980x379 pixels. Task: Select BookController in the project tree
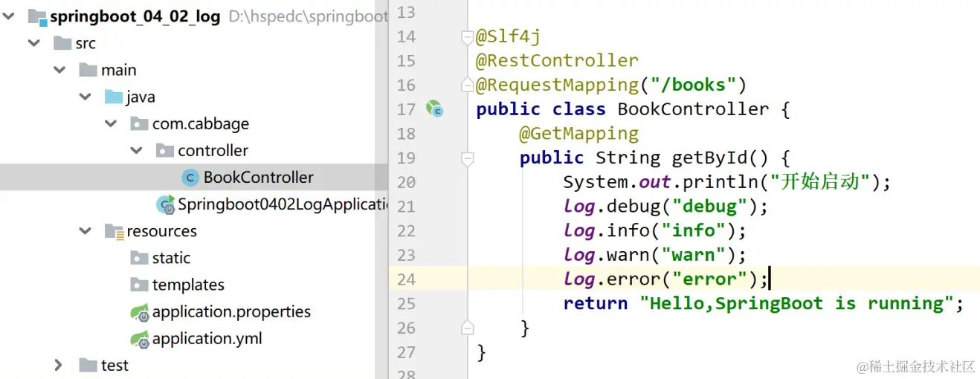[x=259, y=177]
